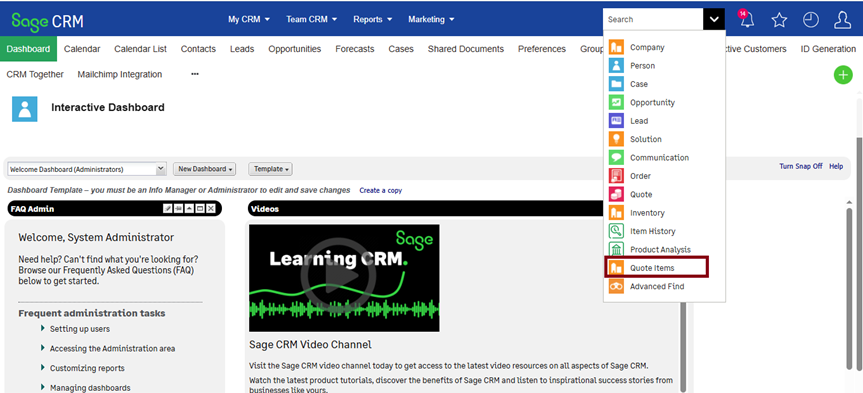Open the user profile icon
This screenshot has height=393, width=863.
tap(843, 20)
